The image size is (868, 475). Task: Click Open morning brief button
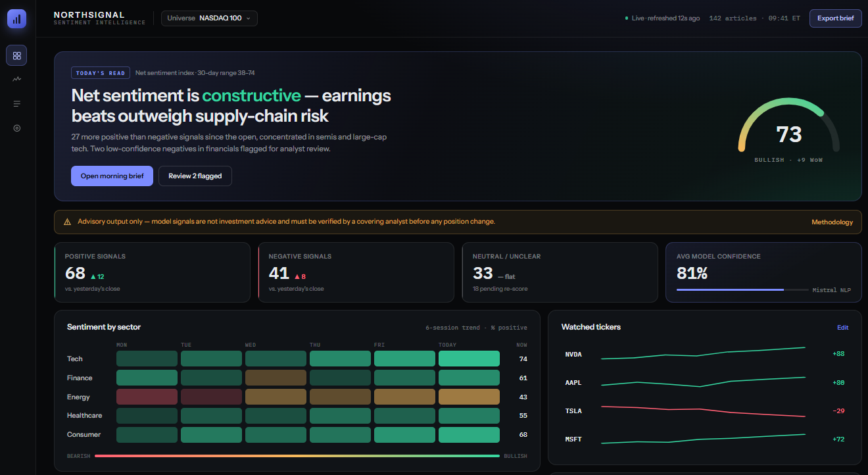click(x=112, y=176)
